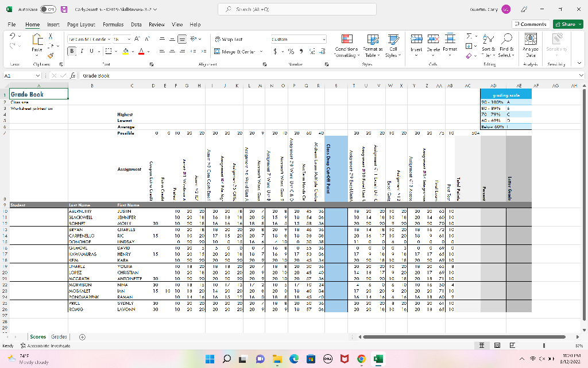Open Microsoft Edge from the taskbar
Screen dimensions: 588x368
(295, 359)
